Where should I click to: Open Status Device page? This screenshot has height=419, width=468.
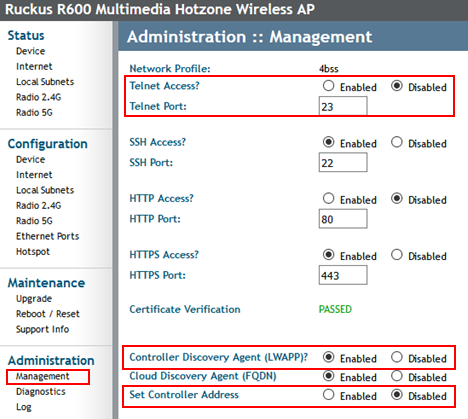30,51
